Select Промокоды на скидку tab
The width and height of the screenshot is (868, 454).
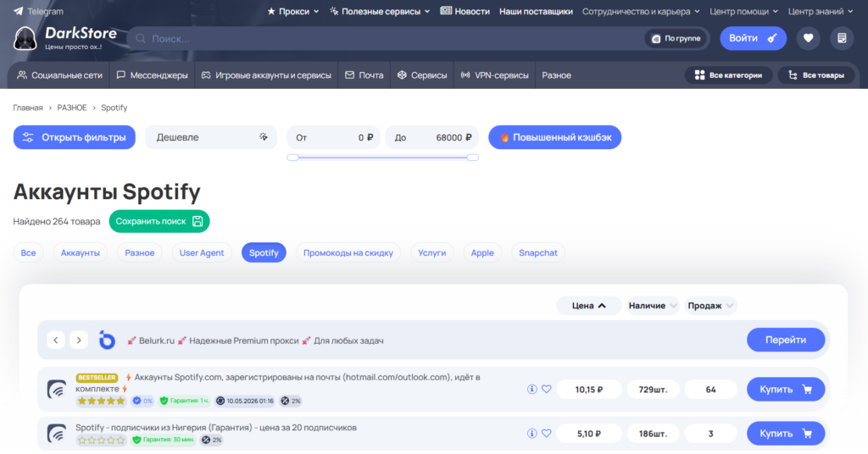pos(348,252)
